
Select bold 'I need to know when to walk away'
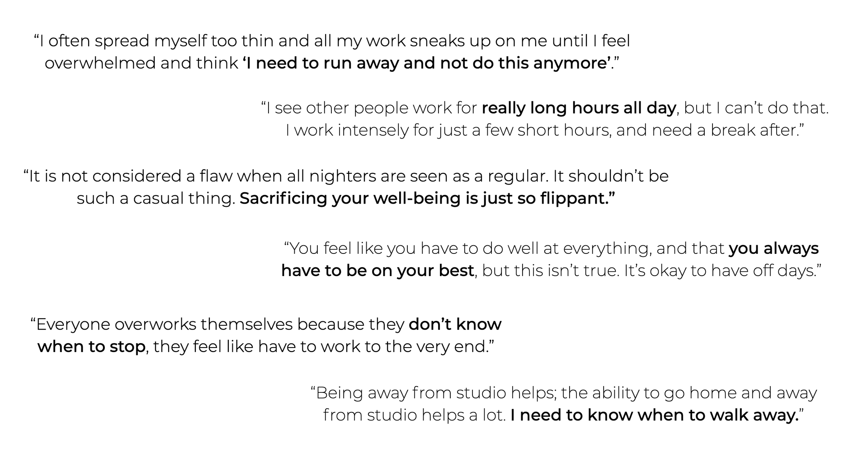655,415
